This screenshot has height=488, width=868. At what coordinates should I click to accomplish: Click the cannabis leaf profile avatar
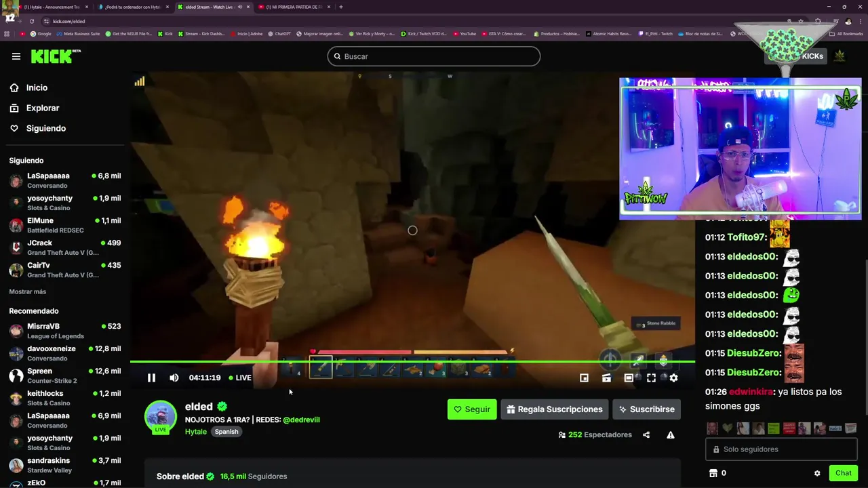tap(840, 56)
